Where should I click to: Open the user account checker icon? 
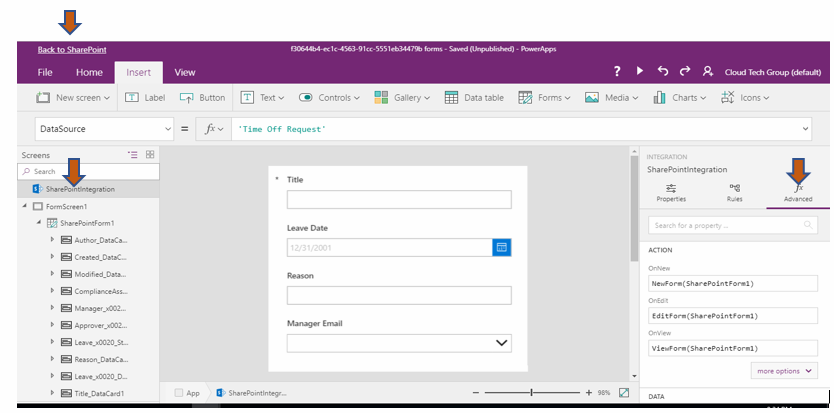click(x=707, y=71)
